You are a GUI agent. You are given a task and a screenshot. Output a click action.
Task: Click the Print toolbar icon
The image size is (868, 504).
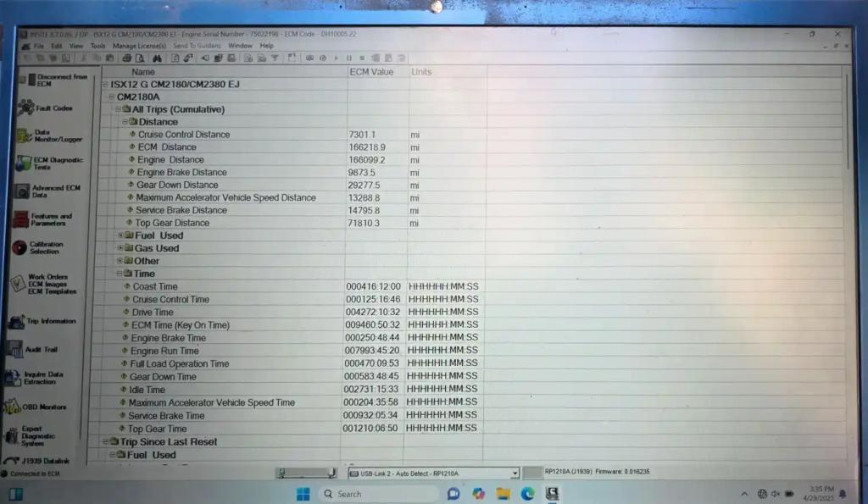(x=126, y=58)
